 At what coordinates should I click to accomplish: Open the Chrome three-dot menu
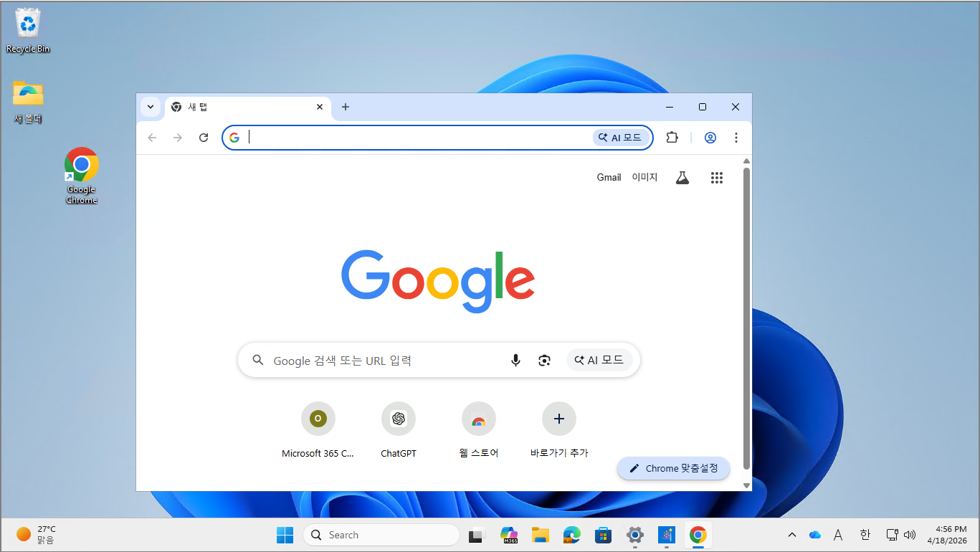736,138
